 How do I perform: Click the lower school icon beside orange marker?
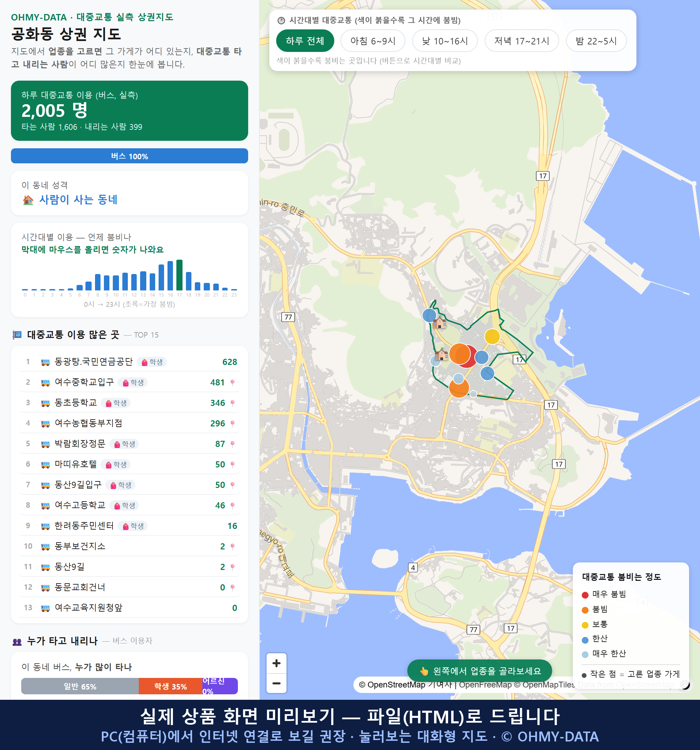tap(442, 355)
